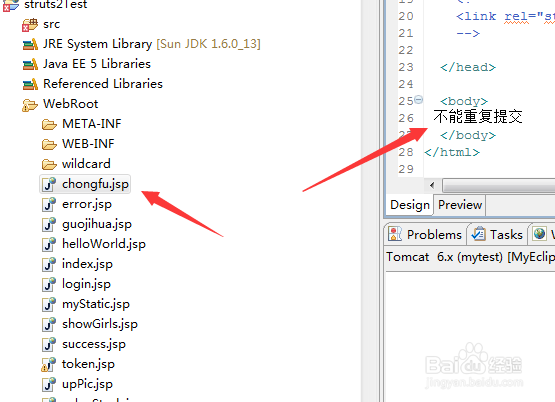Select JRE System Library [Sun JDK 1.6.0_13]
Image resolution: width=555 pixels, height=402 pixels.
click(x=151, y=44)
